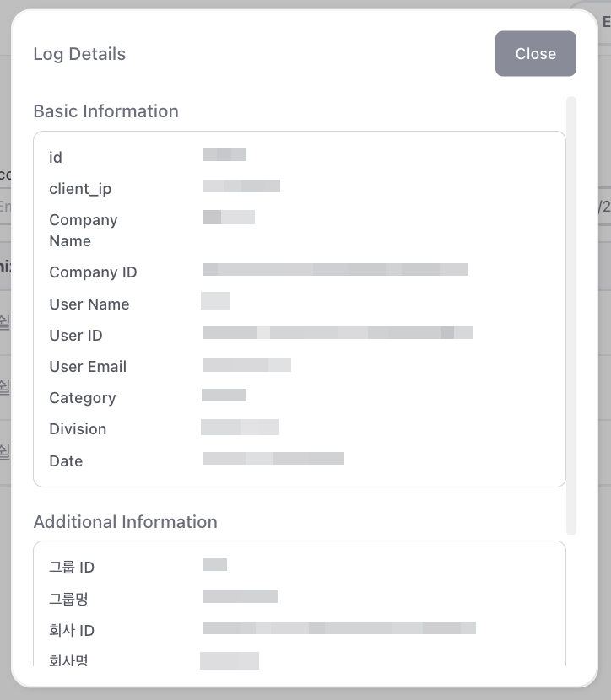Click the 그룹명 value
This screenshot has height=700, width=611.
[x=241, y=597]
